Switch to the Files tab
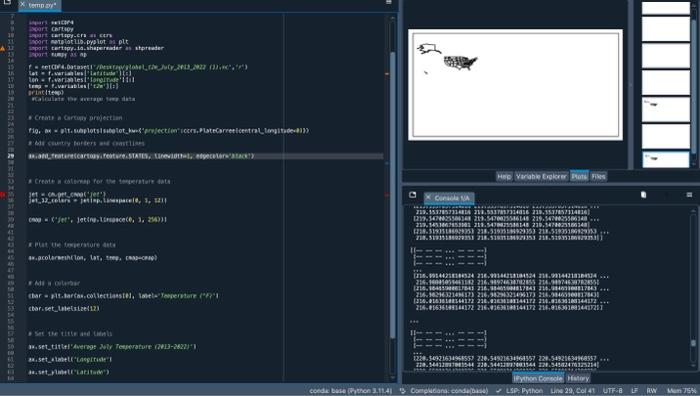700x396 pixels. (598, 176)
